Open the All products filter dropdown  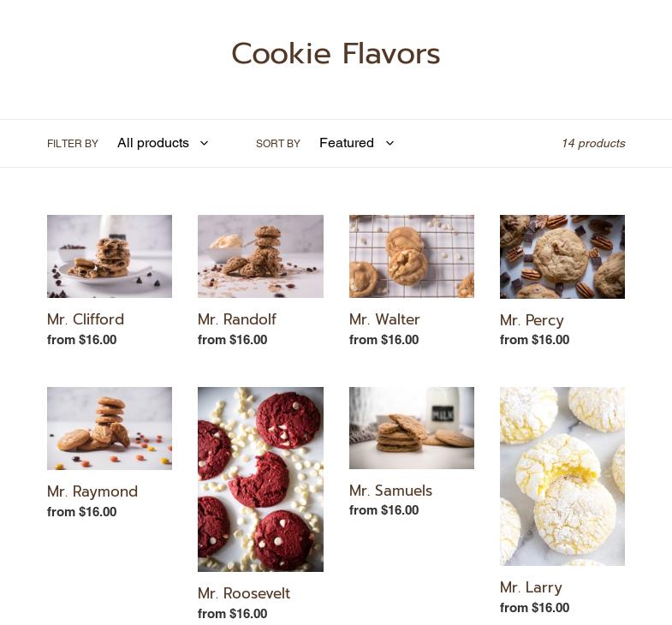[x=163, y=143]
